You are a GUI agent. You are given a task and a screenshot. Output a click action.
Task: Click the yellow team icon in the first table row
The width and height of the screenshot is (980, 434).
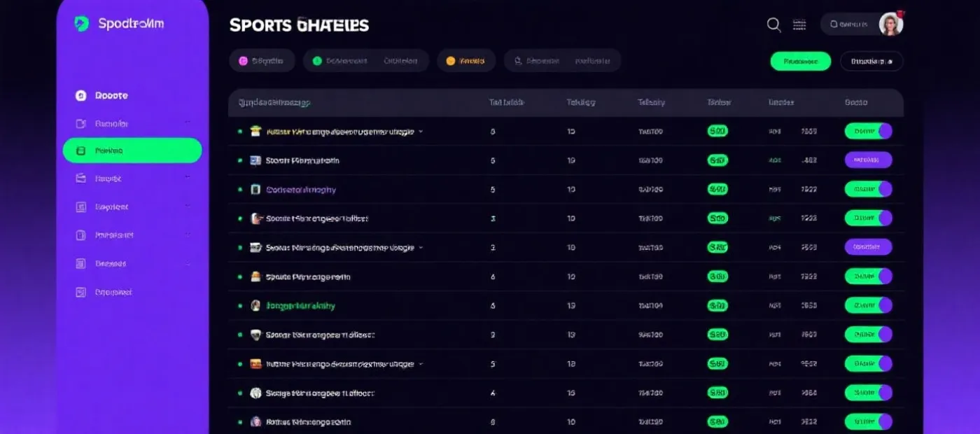click(255, 131)
